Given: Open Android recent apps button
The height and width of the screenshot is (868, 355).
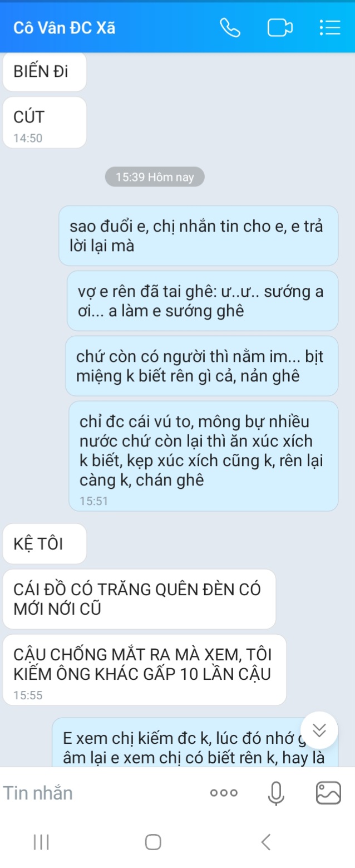Looking at the screenshot, I should pyautogui.click(x=42, y=842).
